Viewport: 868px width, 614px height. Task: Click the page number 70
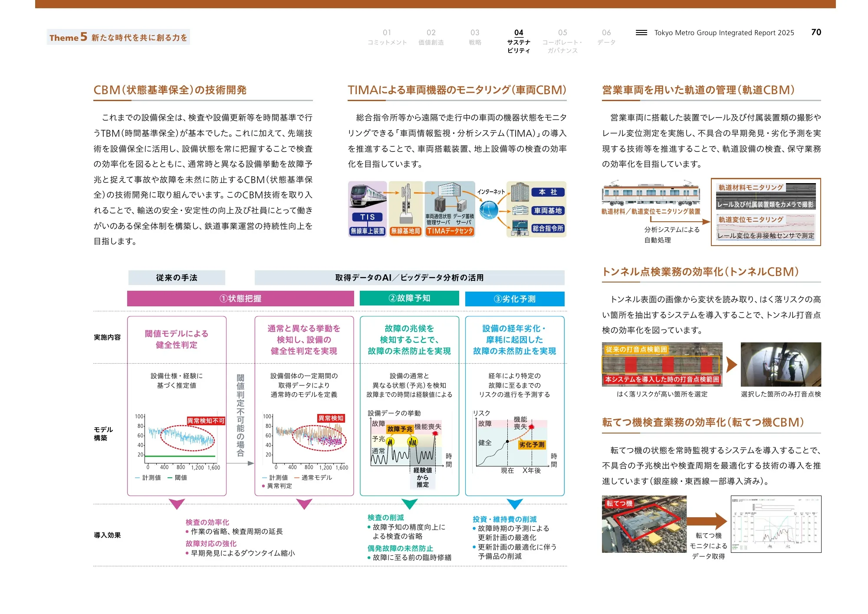click(816, 32)
